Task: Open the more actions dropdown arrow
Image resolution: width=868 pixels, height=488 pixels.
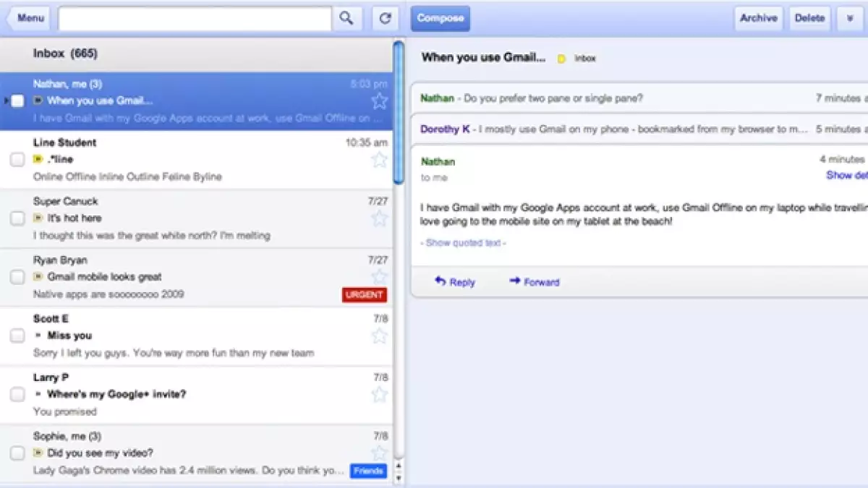Action: 850,19
